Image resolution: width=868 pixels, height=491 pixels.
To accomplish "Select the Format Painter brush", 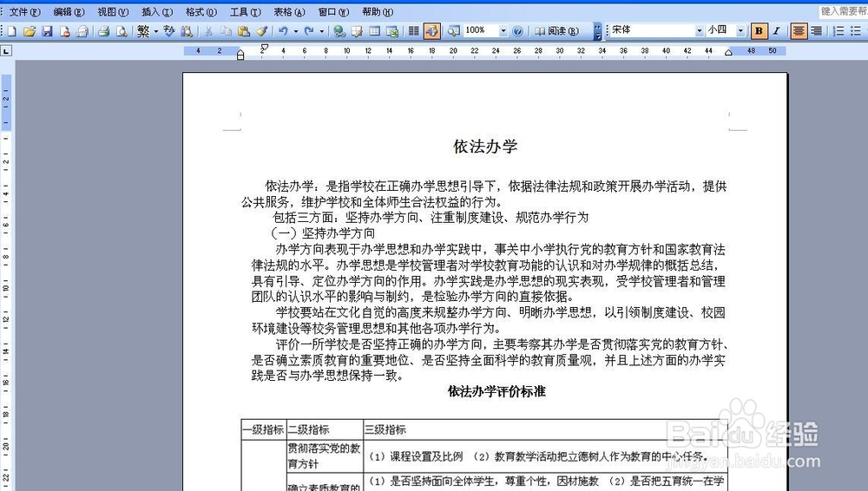I will coord(261,31).
